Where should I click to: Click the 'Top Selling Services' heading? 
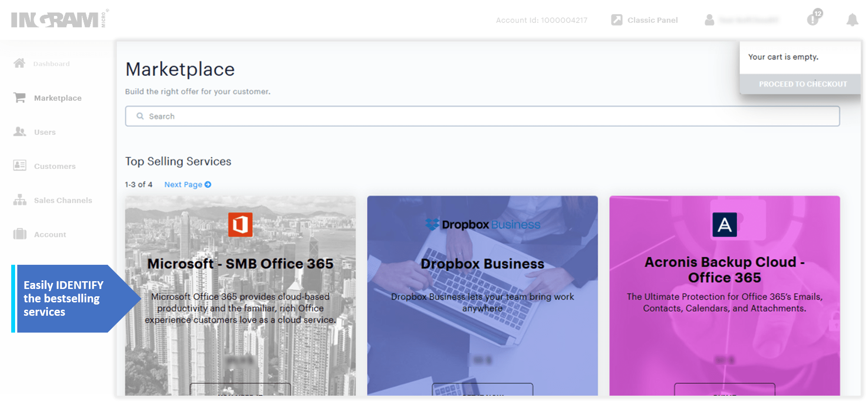coord(178,161)
